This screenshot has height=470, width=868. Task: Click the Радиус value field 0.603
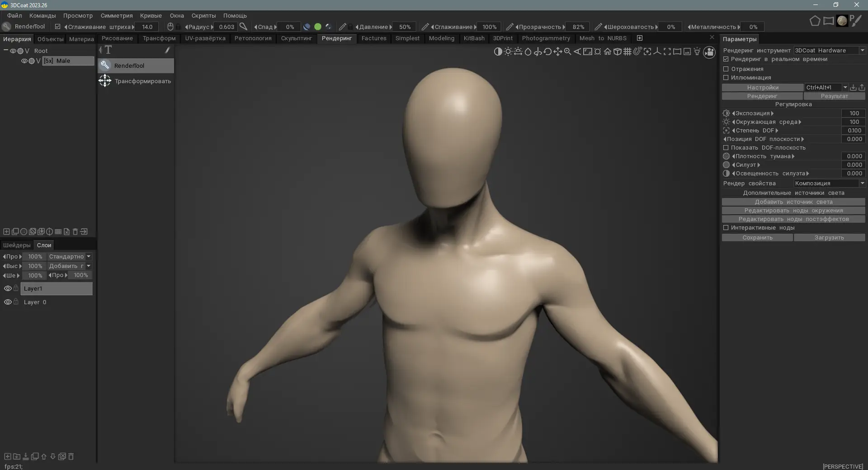pos(226,27)
